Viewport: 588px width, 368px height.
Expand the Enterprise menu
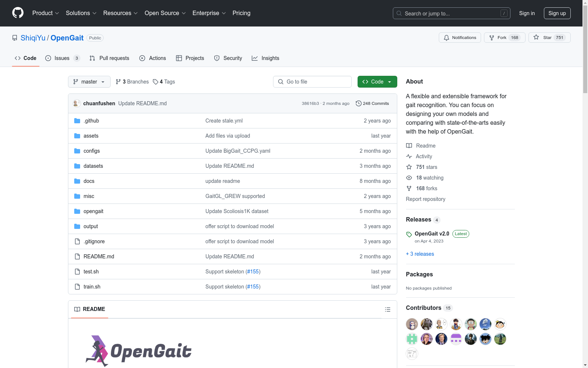coord(209,13)
